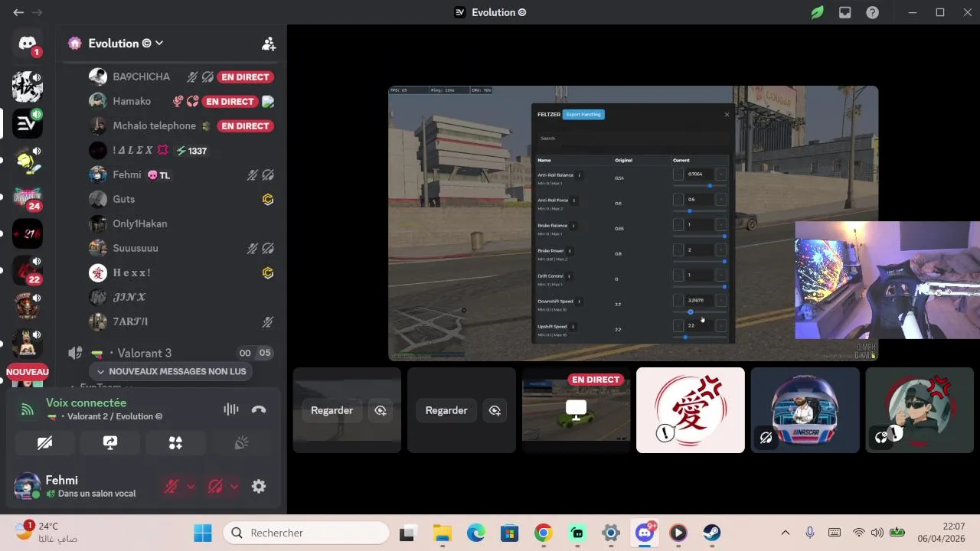Click Regarder on the blurred preview tile
Screen dimensions: 980x551
tap(332, 411)
